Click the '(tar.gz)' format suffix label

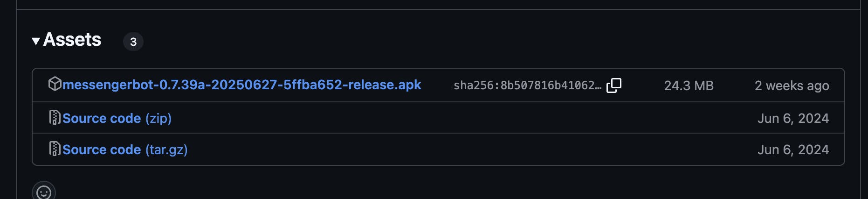pyautogui.click(x=166, y=149)
